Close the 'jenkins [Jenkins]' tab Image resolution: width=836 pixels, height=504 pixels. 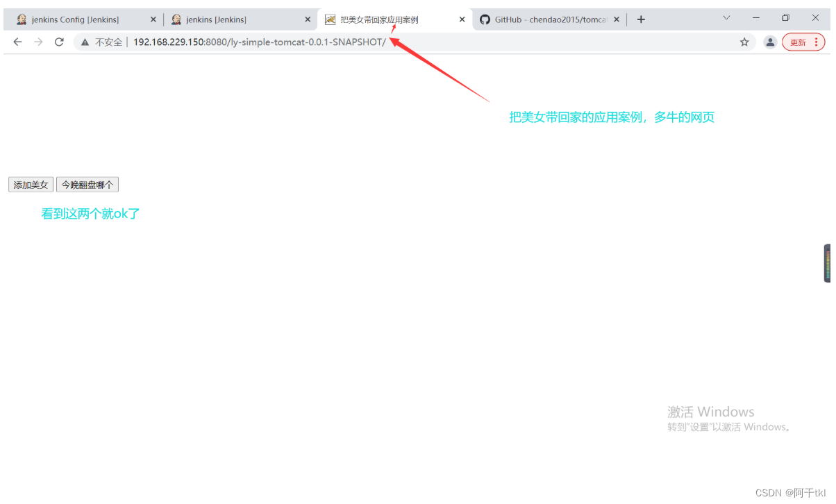click(x=308, y=19)
